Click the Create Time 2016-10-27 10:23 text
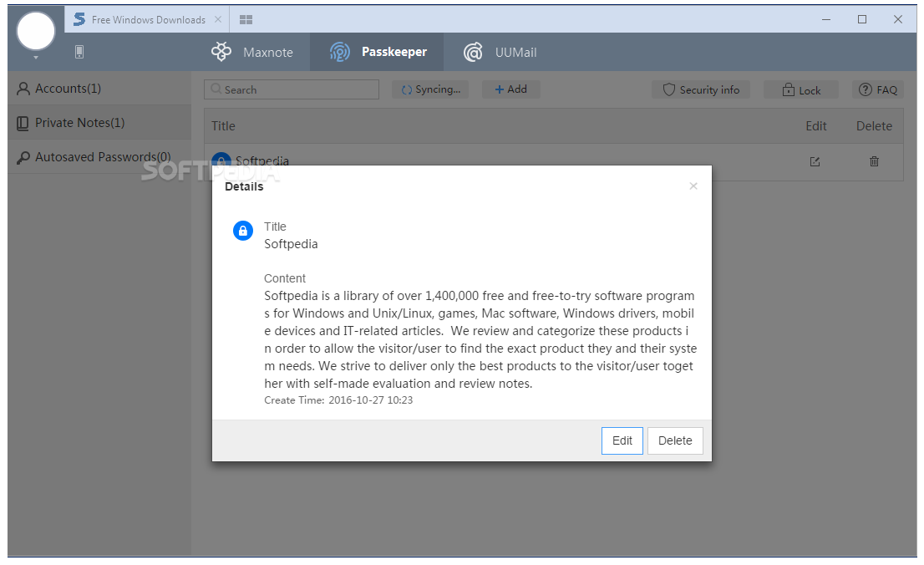 [338, 400]
